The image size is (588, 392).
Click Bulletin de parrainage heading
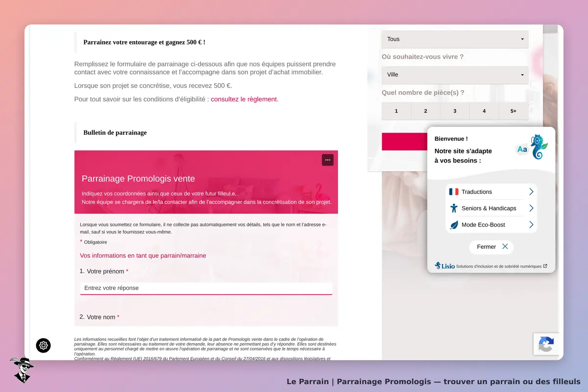point(115,132)
